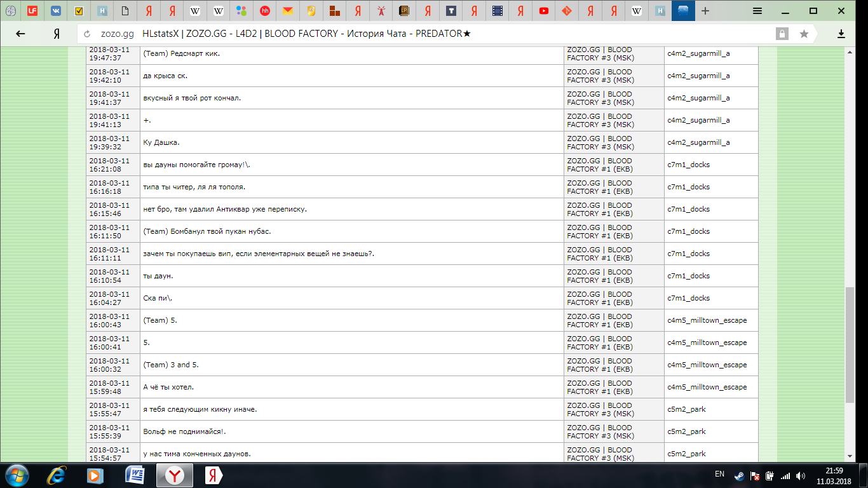Click the EN language indicator
This screenshot has height=488, width=868.
click(x=719, y=475)
